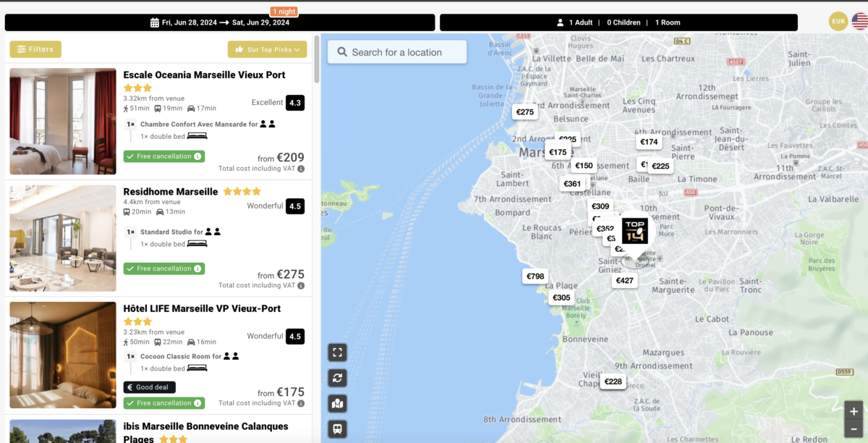Click Standard Studio room text
This screenshot has height=443, width=868.
171,232
